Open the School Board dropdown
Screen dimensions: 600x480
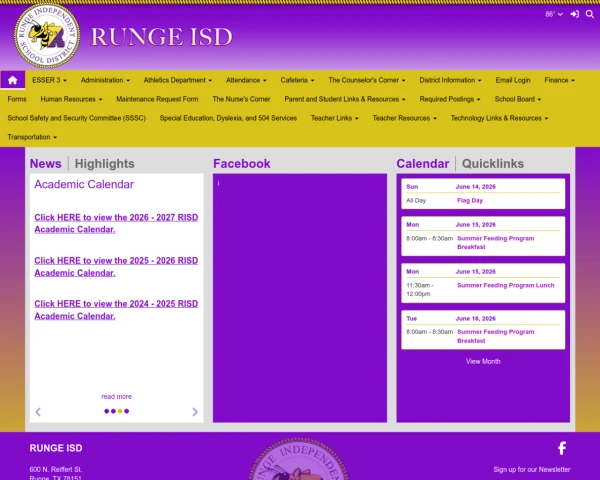[x=518, y=99]
